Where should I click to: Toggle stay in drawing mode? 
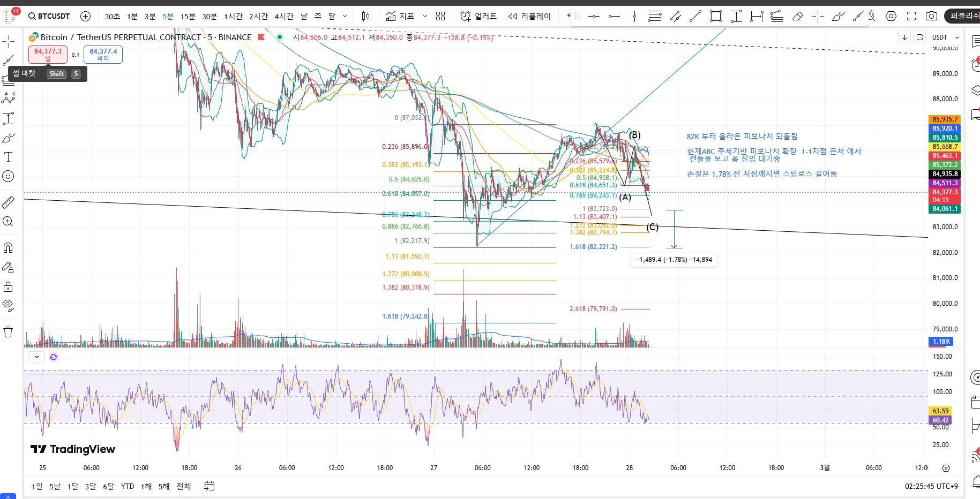(x=8, y=267)
